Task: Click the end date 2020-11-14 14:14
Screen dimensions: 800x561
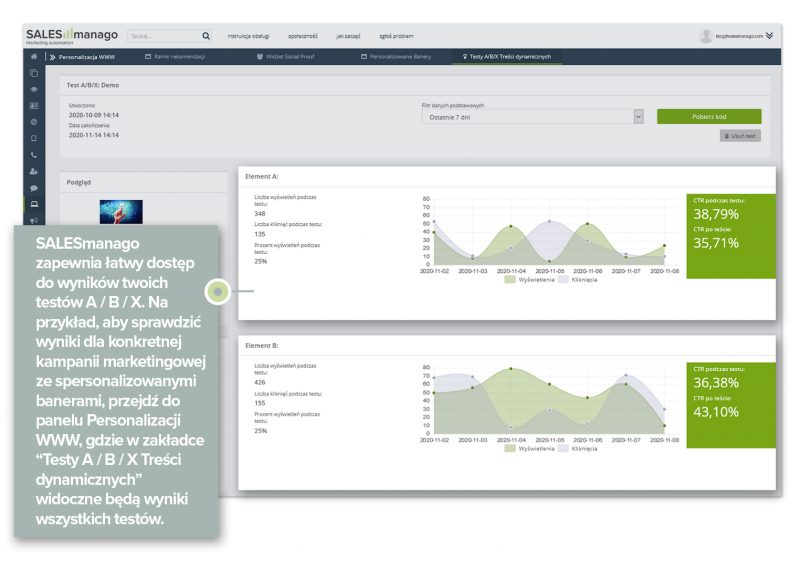Action: 94,135
